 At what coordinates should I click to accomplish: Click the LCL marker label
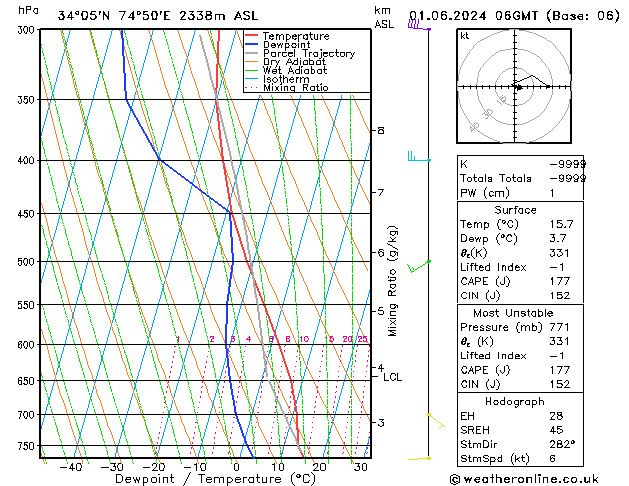tap(392, 377)
